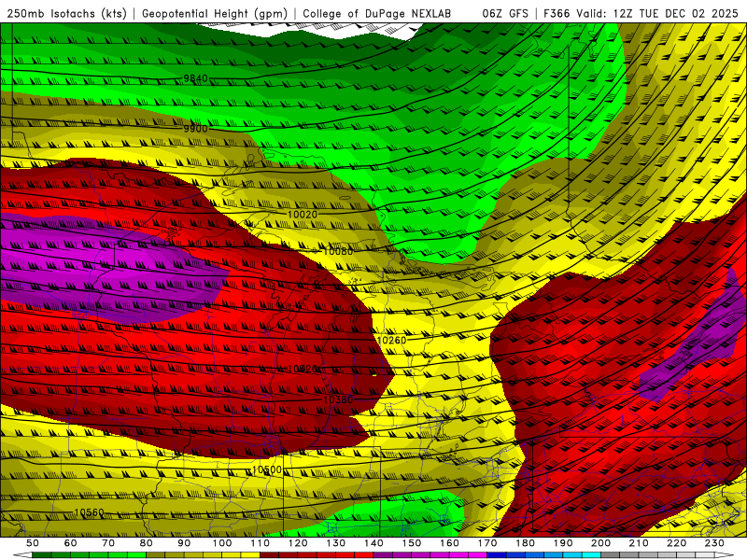747x560 pixels.
Task: Click the 10260 height contour label
Action: tap(391, 340)
